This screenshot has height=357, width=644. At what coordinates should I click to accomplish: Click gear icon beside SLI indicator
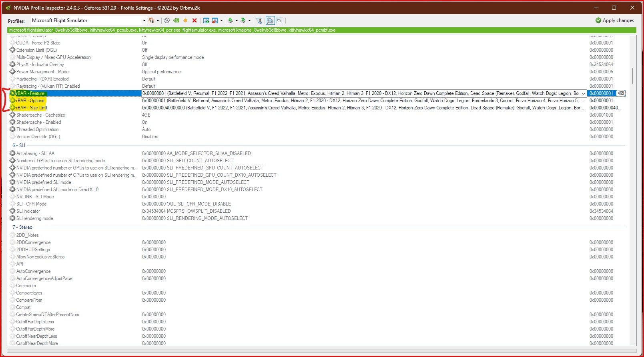coord(12,211)
